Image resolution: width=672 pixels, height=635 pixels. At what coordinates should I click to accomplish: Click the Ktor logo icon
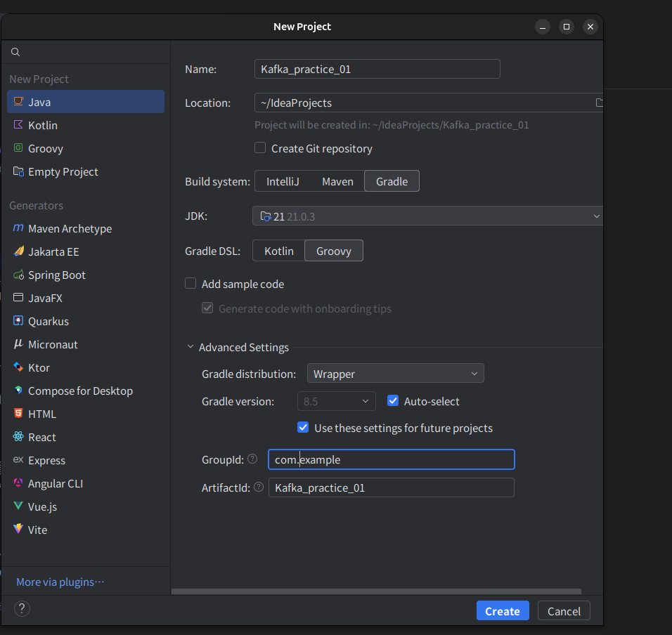(18, 367)
